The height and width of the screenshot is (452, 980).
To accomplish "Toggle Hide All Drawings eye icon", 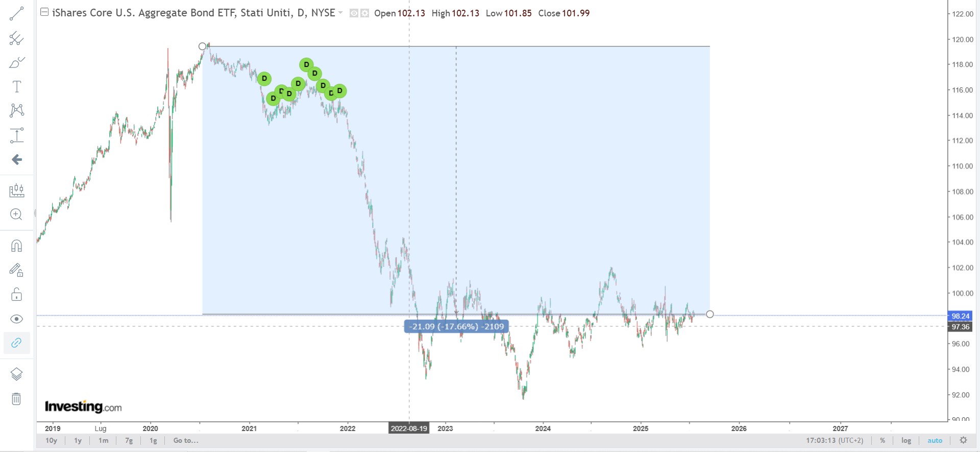I will point(16,319).
